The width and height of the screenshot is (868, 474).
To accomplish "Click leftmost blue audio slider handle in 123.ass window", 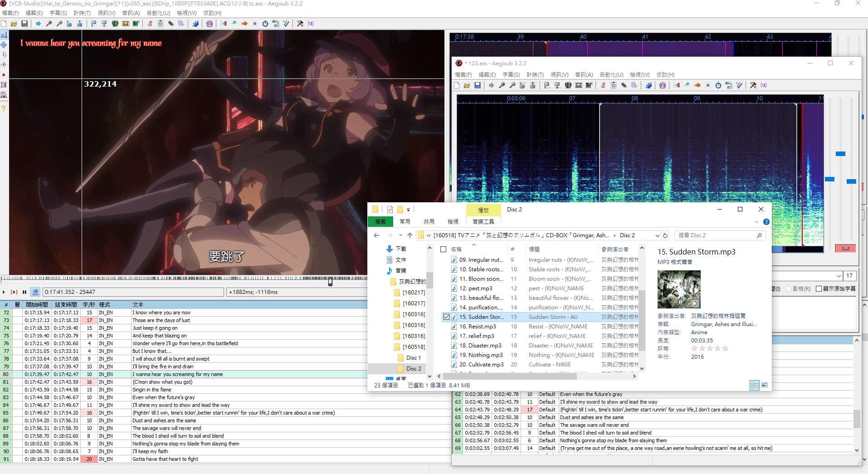I will [830, 179].
